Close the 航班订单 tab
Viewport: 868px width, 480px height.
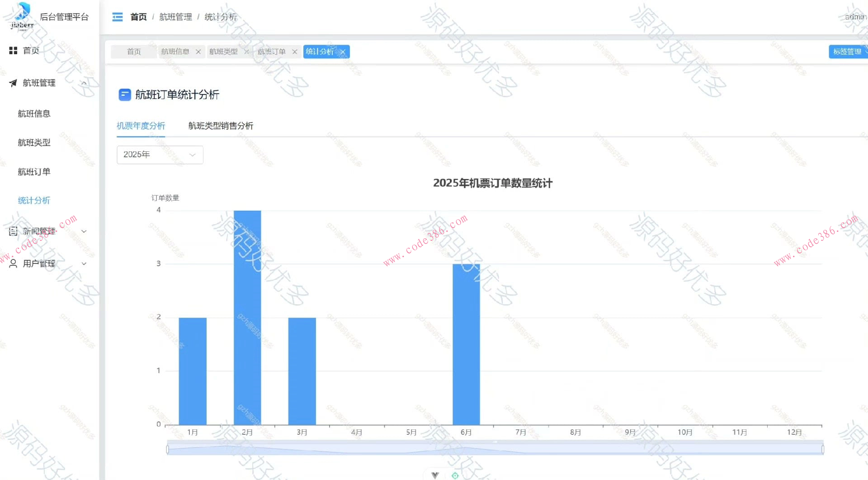pos(295,52)
